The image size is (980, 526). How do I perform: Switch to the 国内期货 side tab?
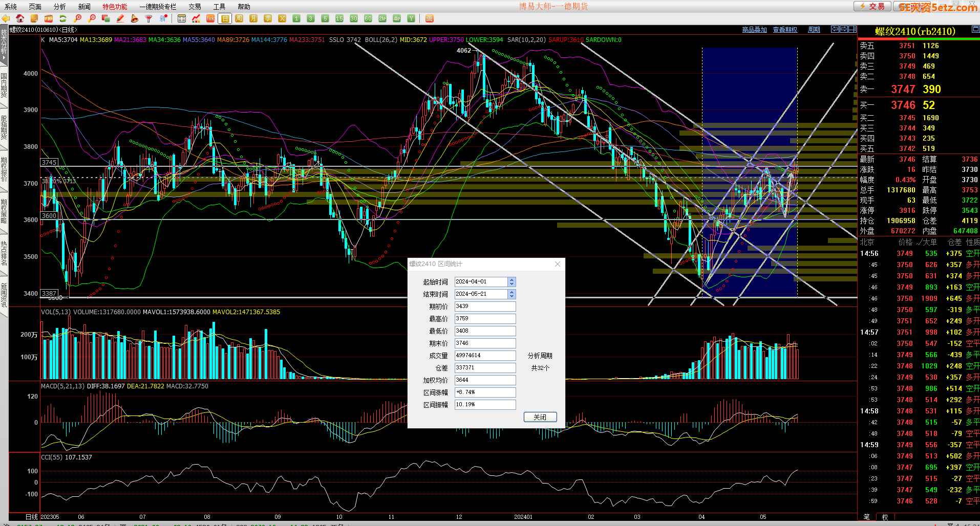[4, 85]
